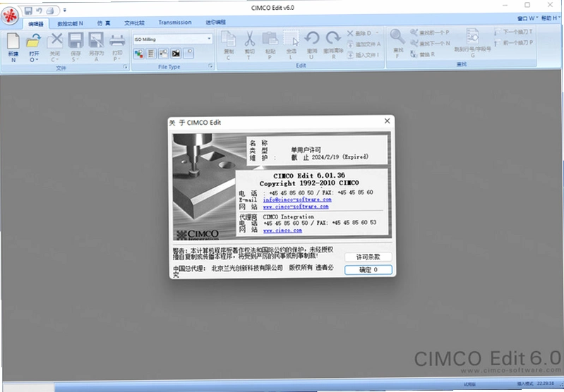The height and width of the screenshot is (392, 564).
Task: Open the File Type group dialog launcher
Action: [211, 66]
